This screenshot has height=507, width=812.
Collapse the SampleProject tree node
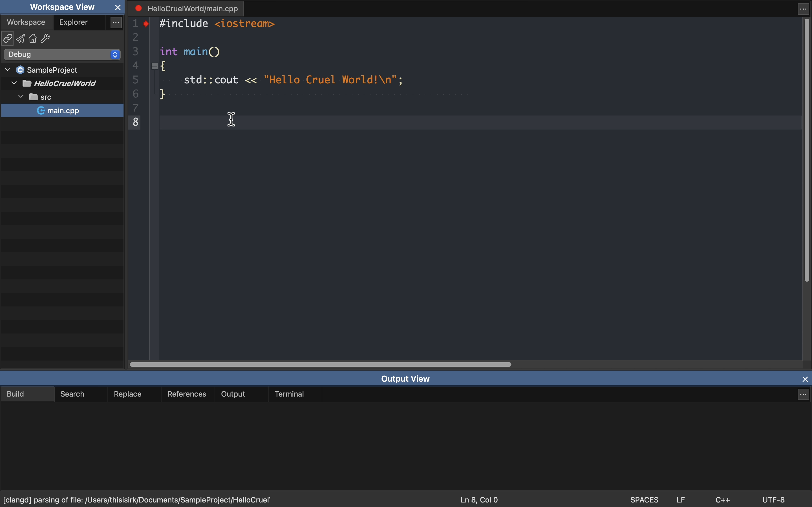click(x=7, y=70)
